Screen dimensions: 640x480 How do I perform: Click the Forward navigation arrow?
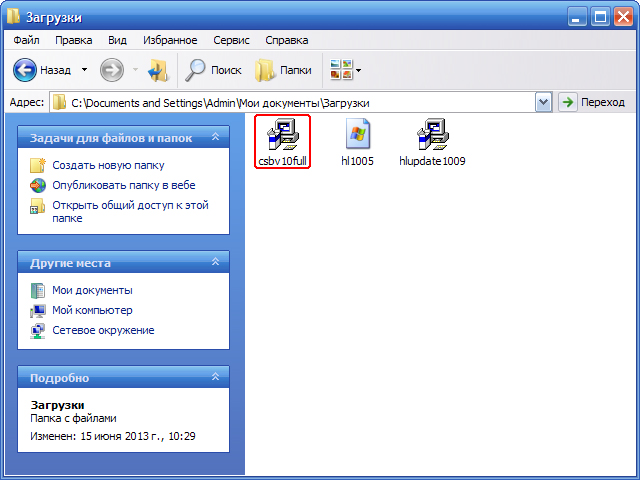112,70
